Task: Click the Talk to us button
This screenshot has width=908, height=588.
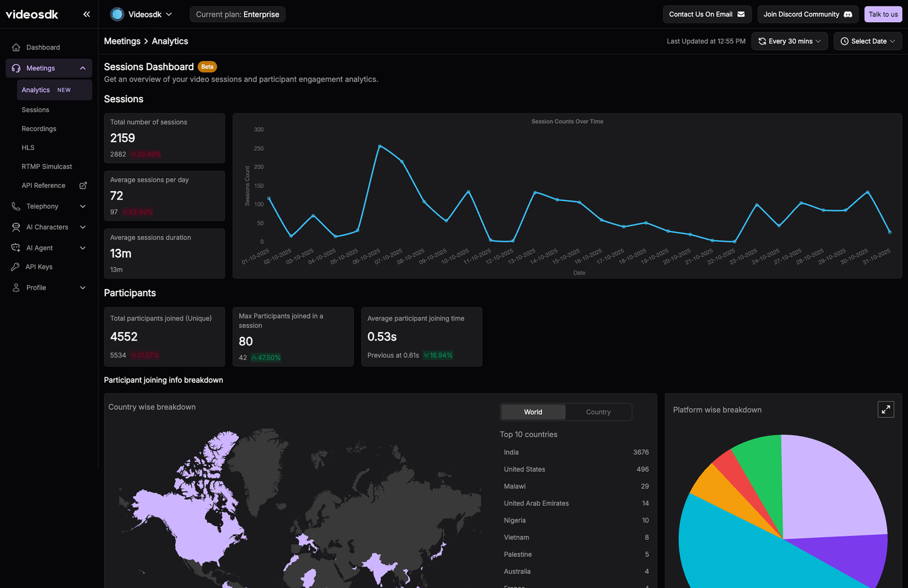Action: [x=883, y=15]
